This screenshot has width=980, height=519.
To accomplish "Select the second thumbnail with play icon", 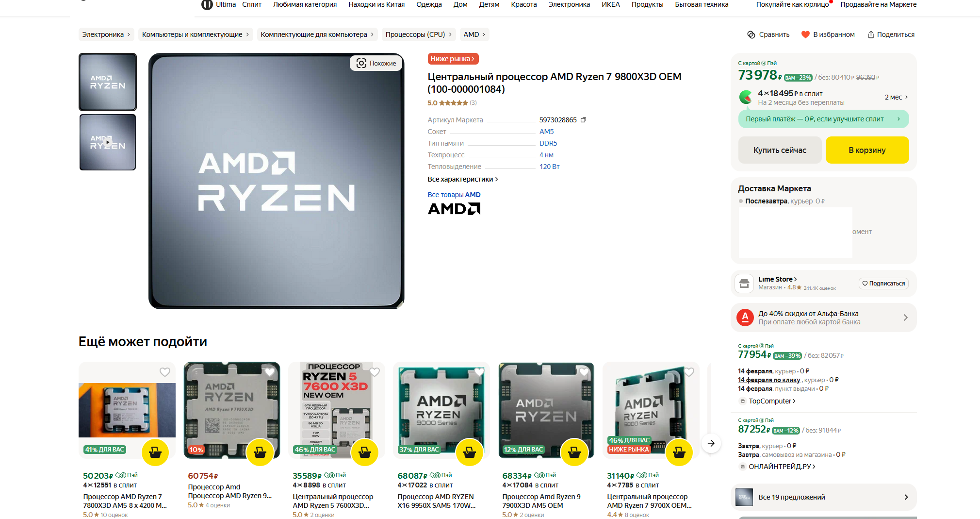I will [108, 142].
